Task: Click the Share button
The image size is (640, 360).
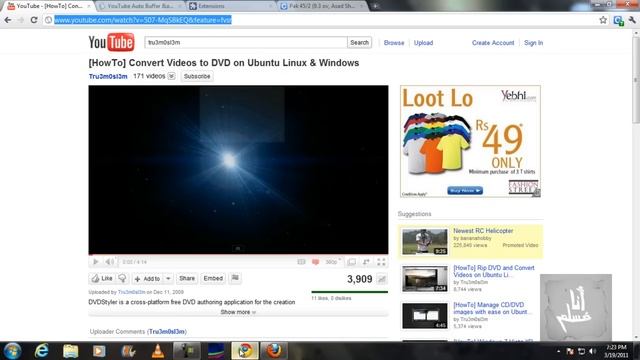Action: point(187,278)
